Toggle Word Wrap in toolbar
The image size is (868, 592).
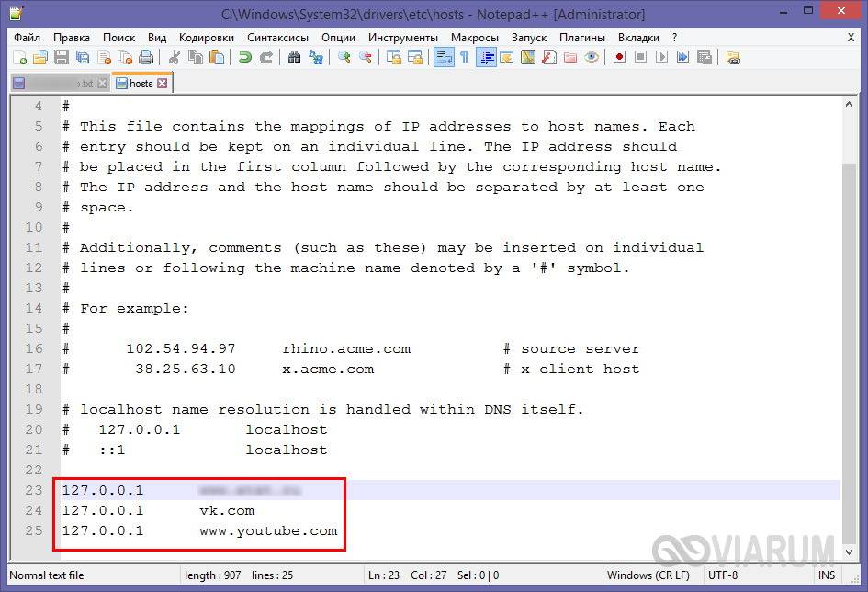(x=443, y=57)
